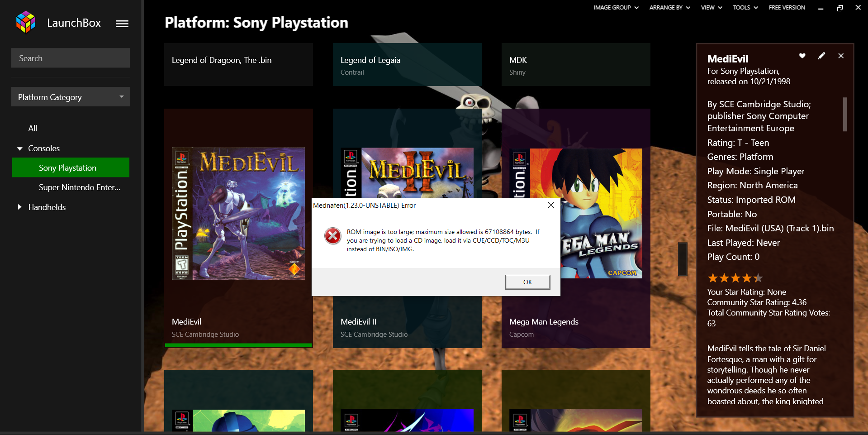Select the MediEvil box art
The image size is (868, 435).
pyautogui.click(x=238, y=213)
